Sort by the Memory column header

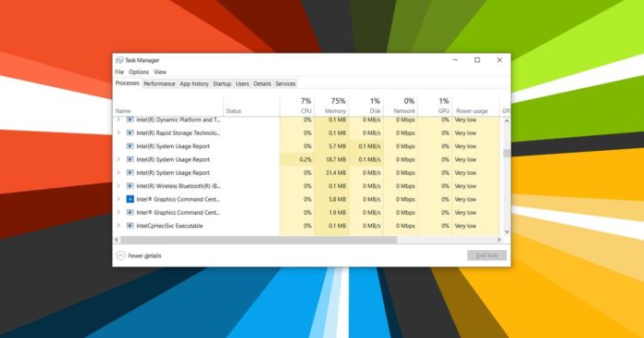pos(331,106)
